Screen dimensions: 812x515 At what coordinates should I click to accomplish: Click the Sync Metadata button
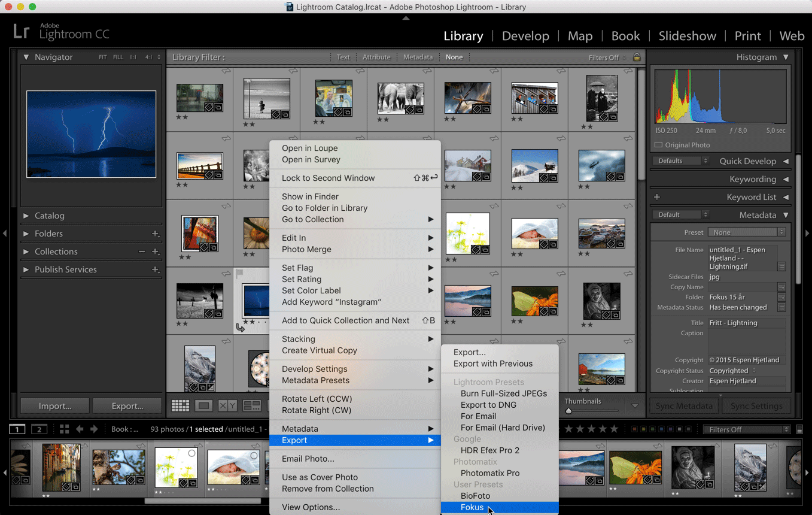click(x=684, y=406)
